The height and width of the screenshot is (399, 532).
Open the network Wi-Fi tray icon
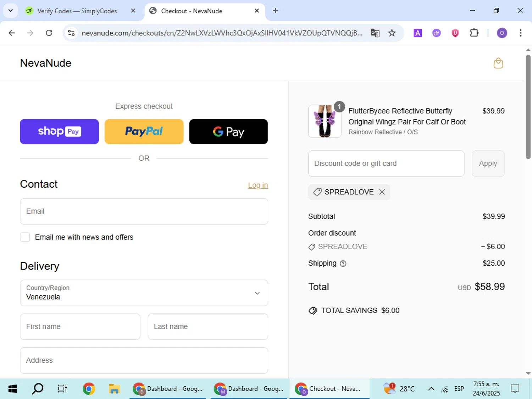445,389
